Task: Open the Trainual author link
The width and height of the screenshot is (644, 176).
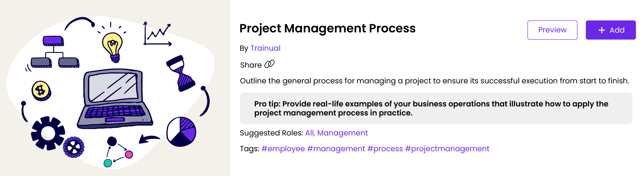Action: (265, 48)
